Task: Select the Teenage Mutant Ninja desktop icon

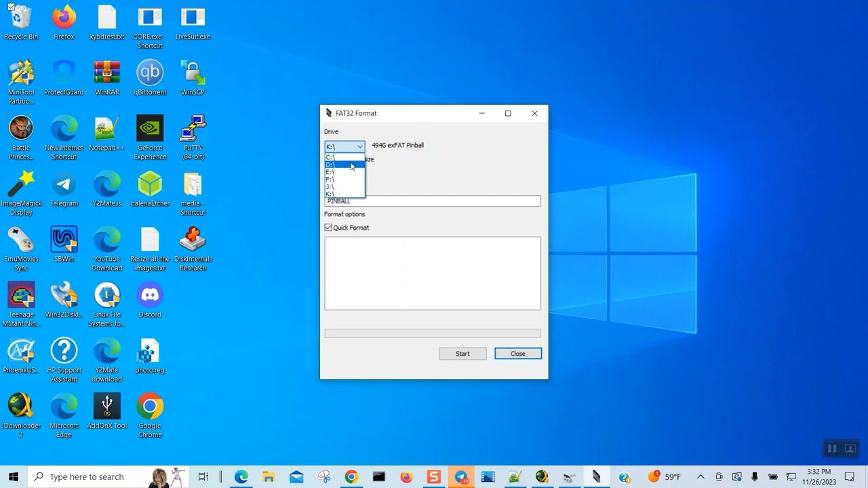Action: coord(21,304)
